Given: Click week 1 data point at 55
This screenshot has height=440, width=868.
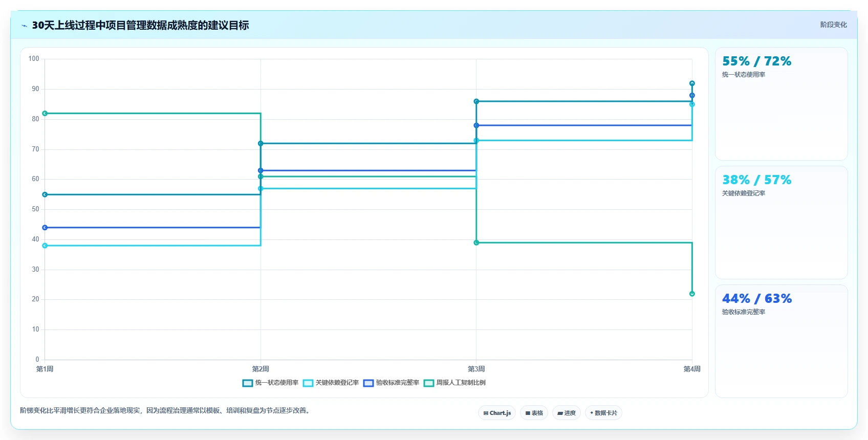Looking at the screenshot, I should tap(45, 195).
